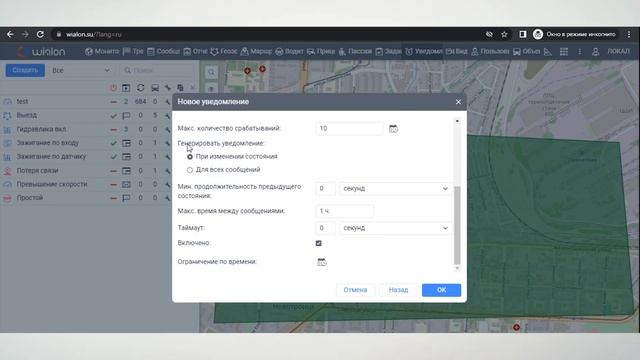The image size is (640, 360).
Task: Bookmark this page with the star icon
Action: click(x=504, y=34)
